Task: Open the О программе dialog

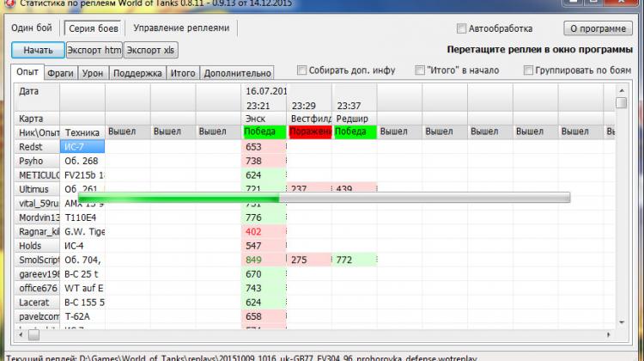Action: (x=598, y=28)
